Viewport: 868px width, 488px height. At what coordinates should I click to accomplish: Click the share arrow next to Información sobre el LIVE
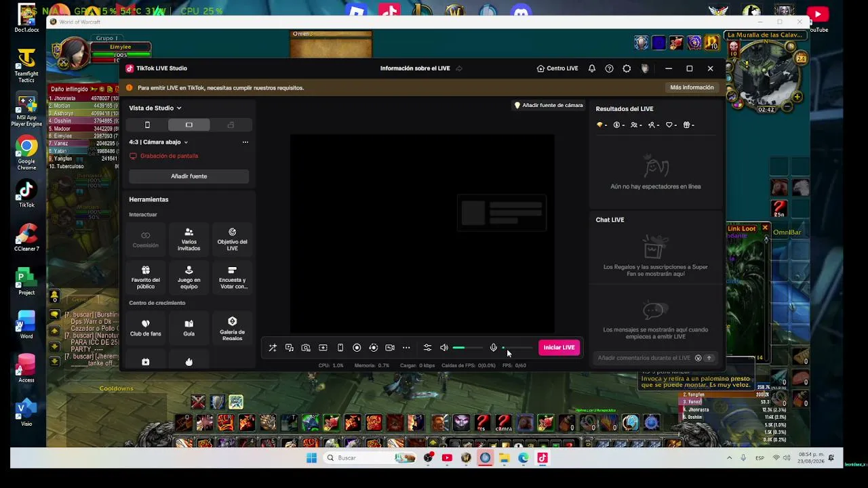459,68
